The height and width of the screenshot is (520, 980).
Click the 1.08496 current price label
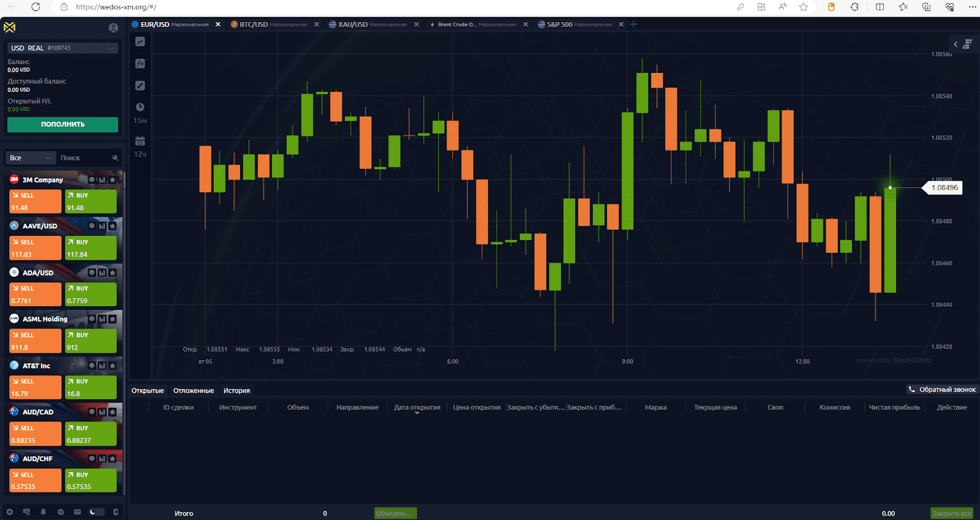point(944,188)
